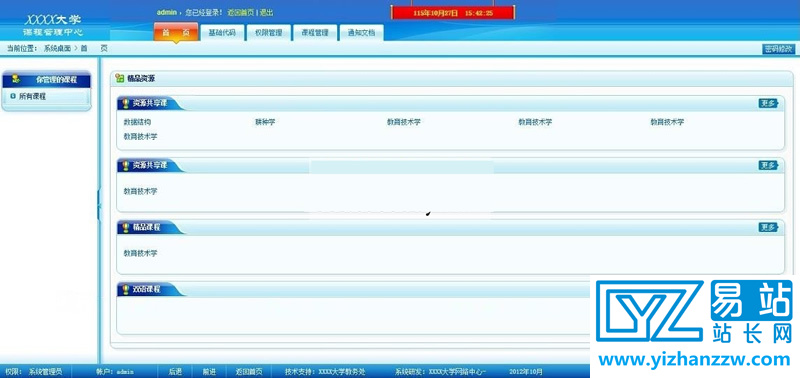Click the 退出 logout link
Viewport: 800px width, 378px height.
coord(267,12)
